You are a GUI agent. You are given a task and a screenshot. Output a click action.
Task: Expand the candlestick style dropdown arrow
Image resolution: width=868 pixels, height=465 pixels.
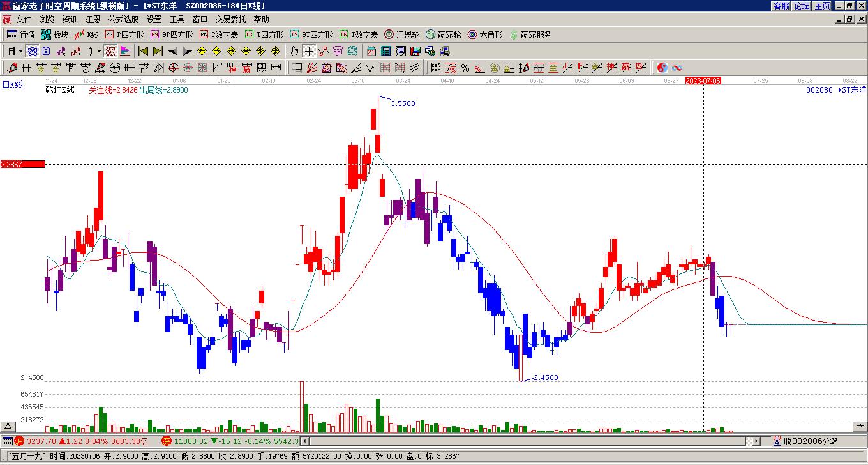point(98,51)
